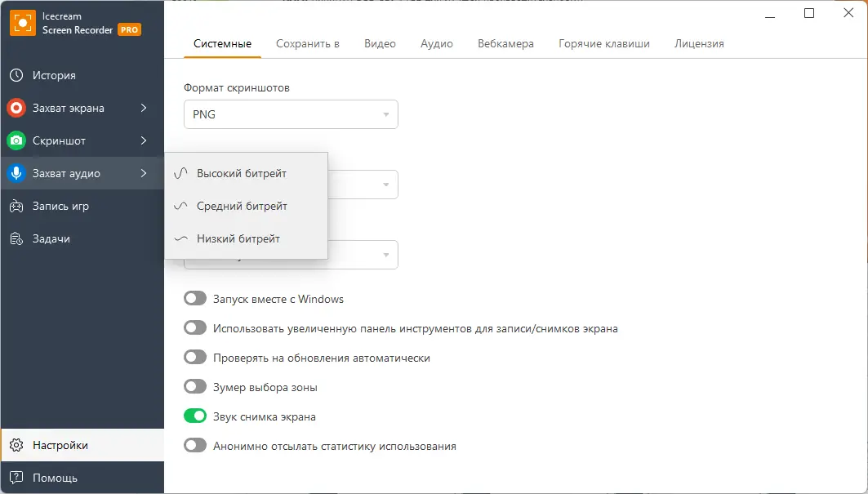
Task: Select the Захват экрана record icon
Action: (17, 108)
